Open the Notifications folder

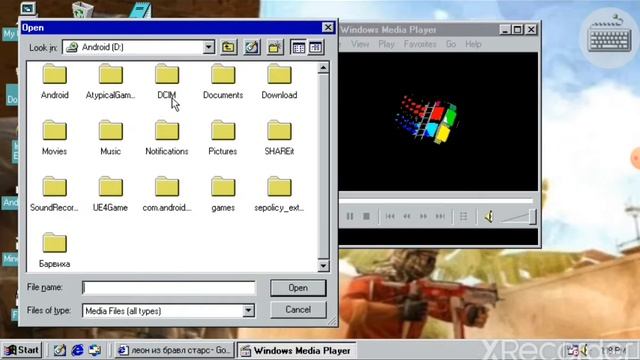(167, 138)
